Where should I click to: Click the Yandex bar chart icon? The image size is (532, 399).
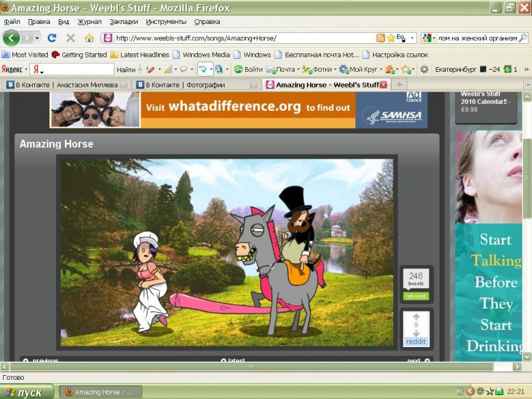click(168, 70)
